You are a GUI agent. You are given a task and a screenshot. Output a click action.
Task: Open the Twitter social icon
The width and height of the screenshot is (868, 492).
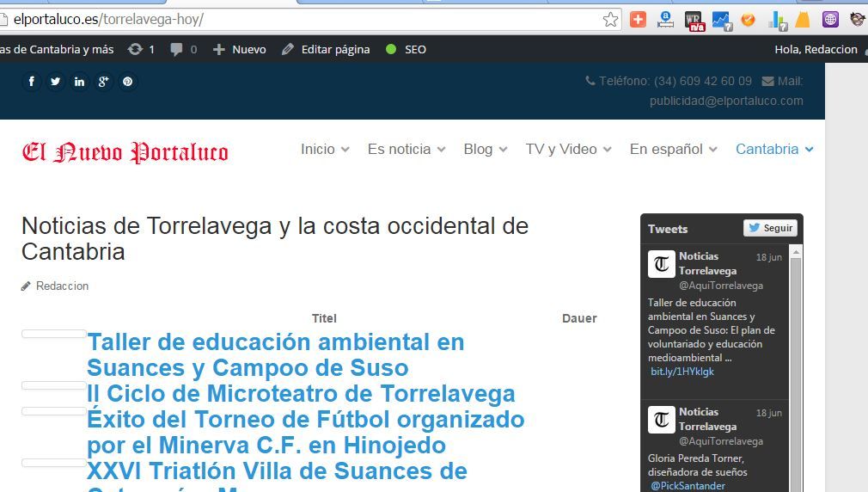pyautogui.click(x=55, y=82)
